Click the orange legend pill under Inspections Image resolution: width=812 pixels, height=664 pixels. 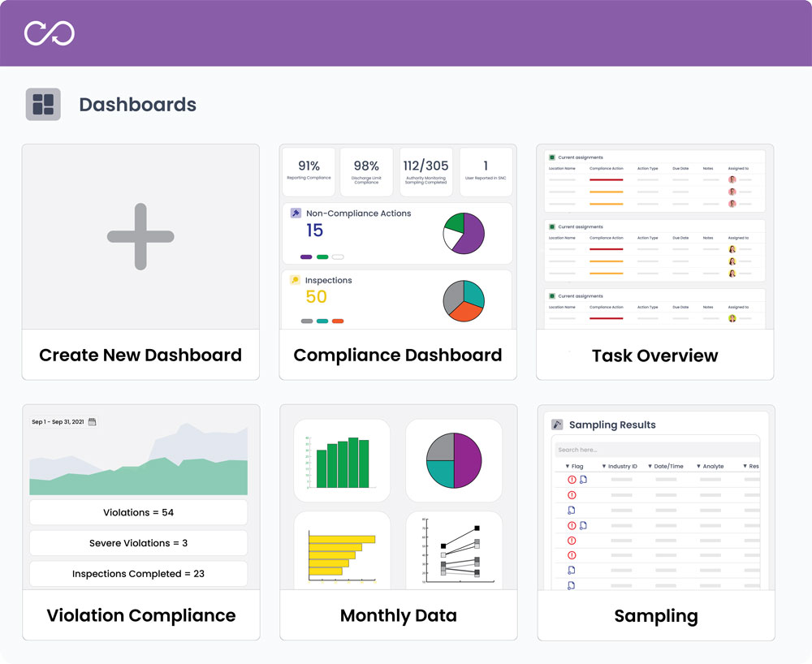338,321
